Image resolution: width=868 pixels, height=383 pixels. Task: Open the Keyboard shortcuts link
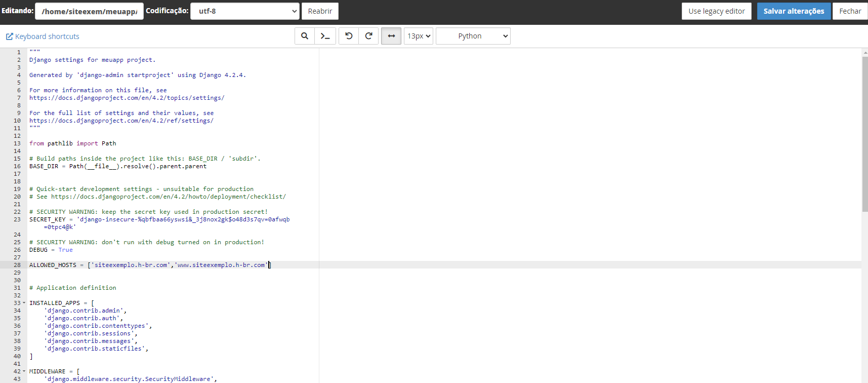pos(47,36)
